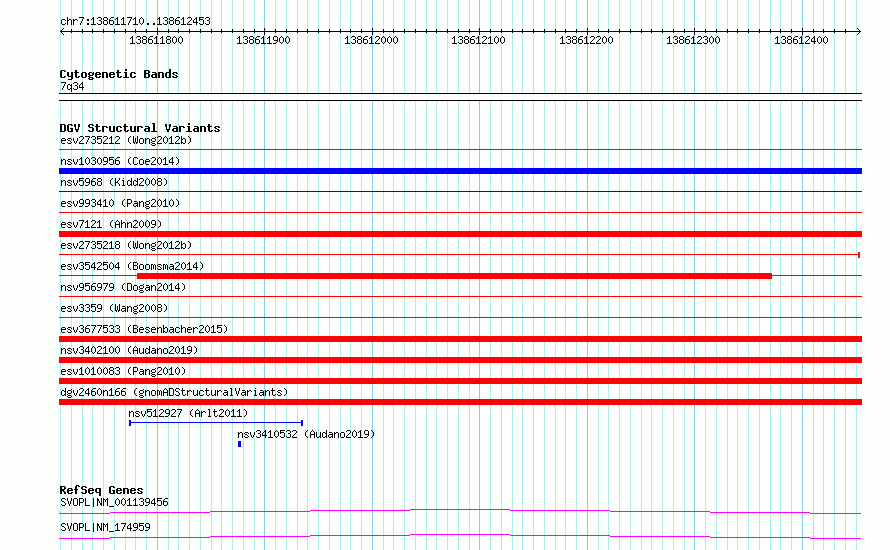890x550 pixels.
Task: Click the magenta SVOPL NM_001139456 gene line
Action: coord(460,511)
